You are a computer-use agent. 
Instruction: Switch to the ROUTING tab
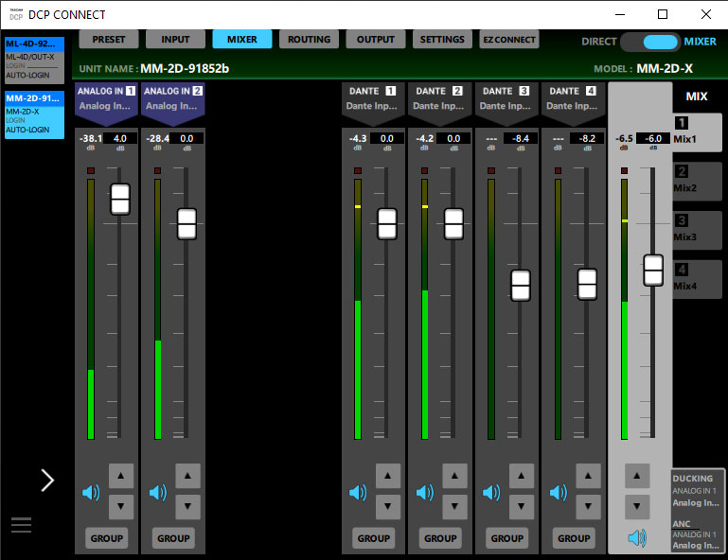[x=310, y=40]
